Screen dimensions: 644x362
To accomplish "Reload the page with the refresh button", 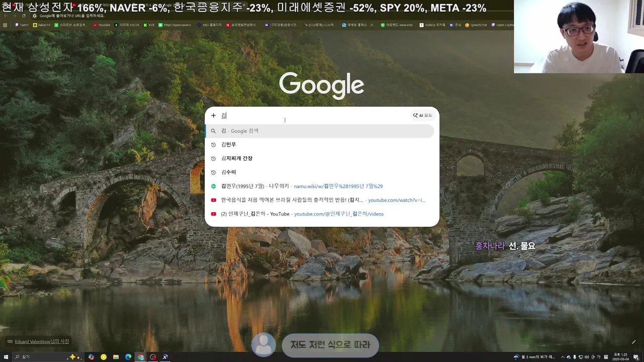I will [24, 16].
